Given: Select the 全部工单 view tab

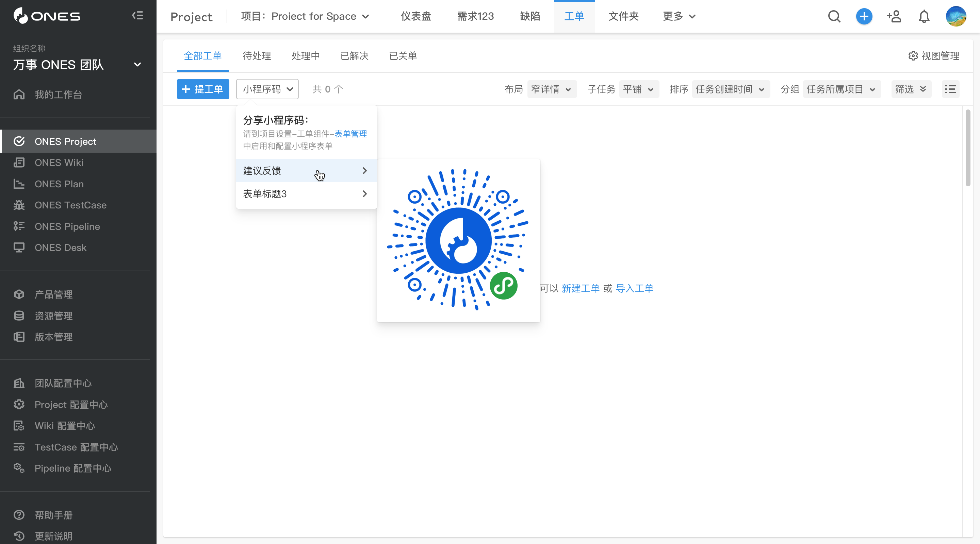Looking at the screenshot, I should tap(203, 56).
